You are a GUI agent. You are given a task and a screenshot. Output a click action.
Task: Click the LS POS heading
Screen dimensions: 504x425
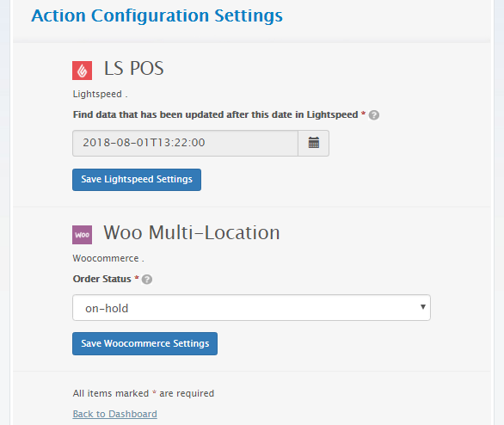[x=133, y=69]
